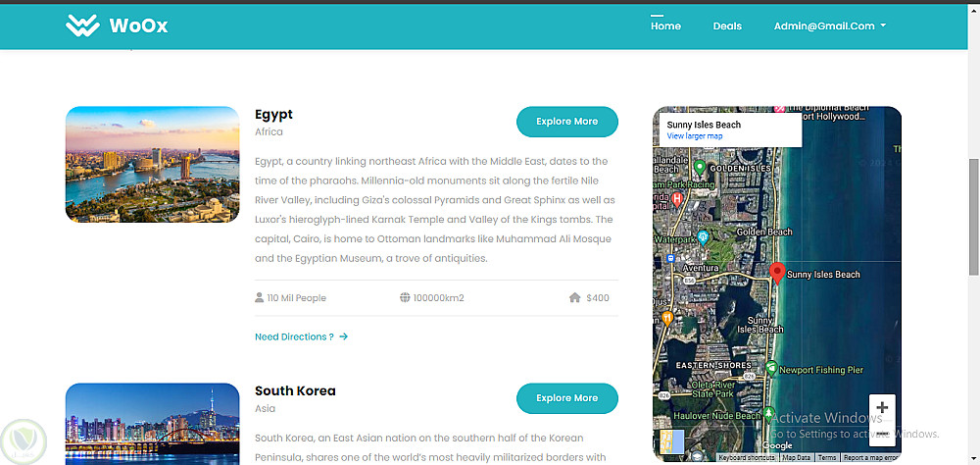Zoom in on the map
The height and width of the screenshot is (465, 980).
[882, 407]
